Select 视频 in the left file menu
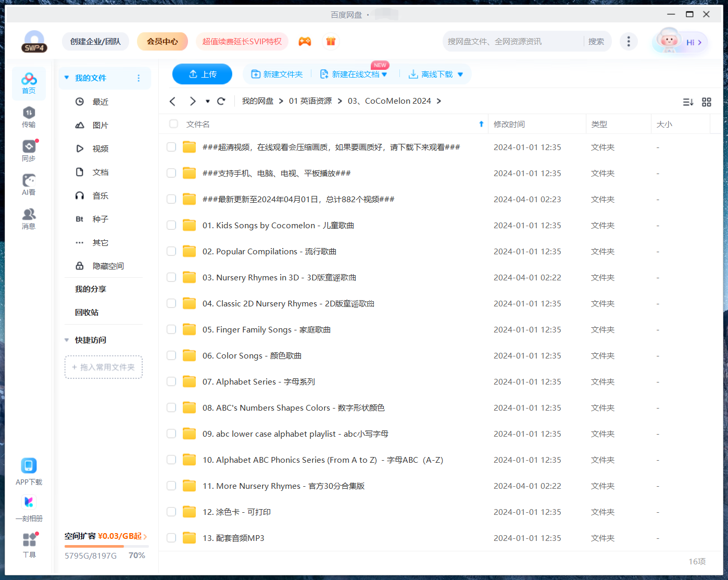Image resolution: width=728 pixels, height=580 pixels. coord(100,149)
